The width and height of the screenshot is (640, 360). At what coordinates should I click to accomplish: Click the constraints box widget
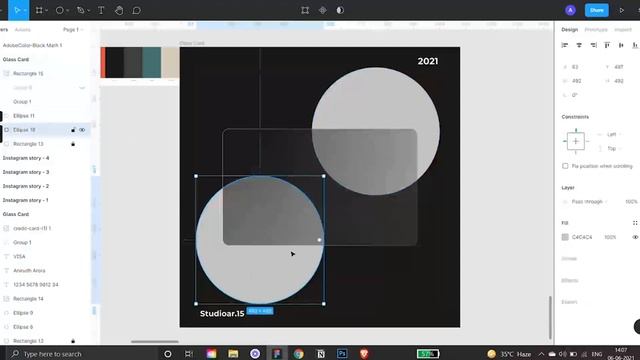(576, 141)
